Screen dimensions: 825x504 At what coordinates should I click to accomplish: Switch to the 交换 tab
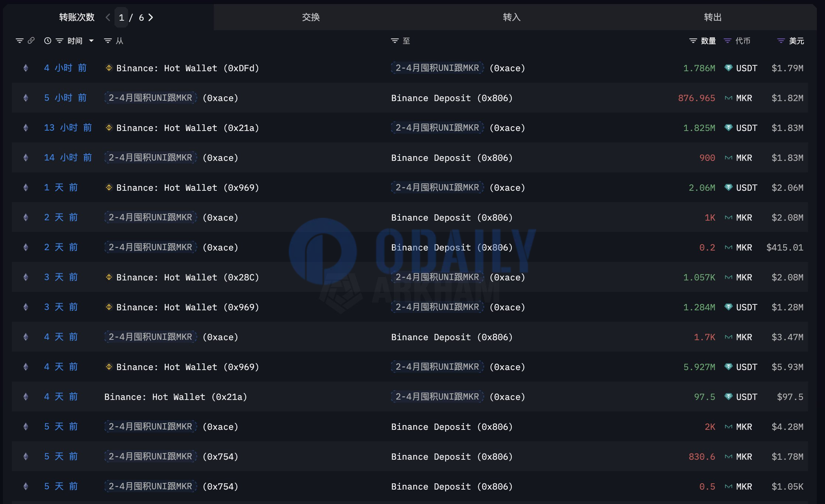tap(311, 17)
